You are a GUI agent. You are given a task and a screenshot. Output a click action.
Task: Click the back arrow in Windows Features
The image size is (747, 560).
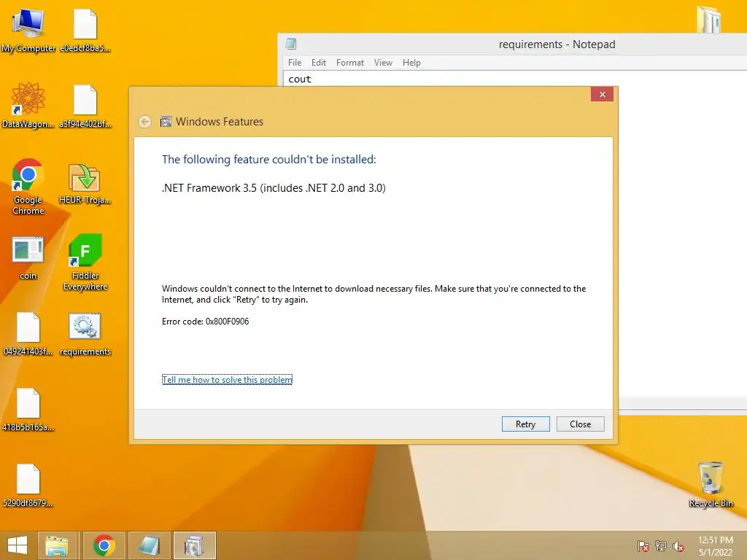[145, 122]
